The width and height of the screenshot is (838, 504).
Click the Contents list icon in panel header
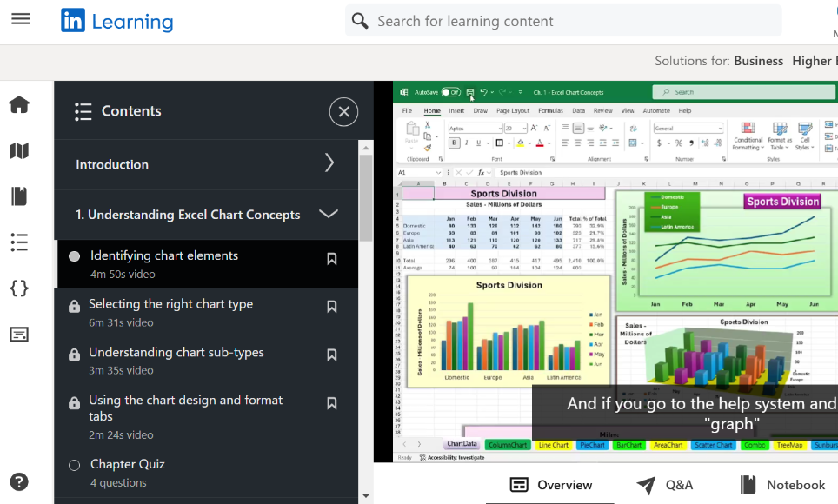click(x=83, y=111)
